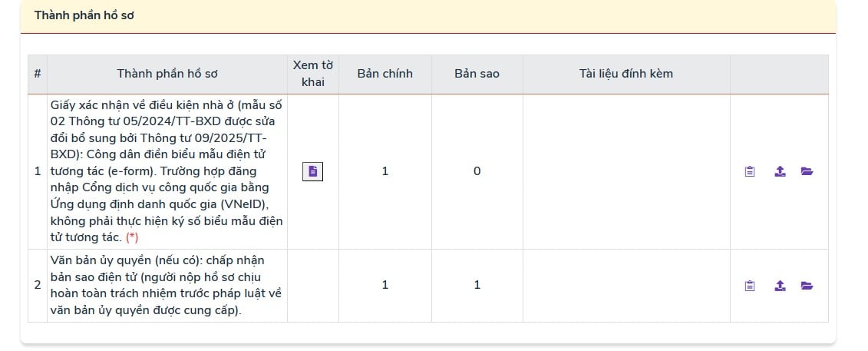Viewport: 868px width, 351px height.
Task: Click the 'Bản sao' column header
Action: [x=477, y=74]
